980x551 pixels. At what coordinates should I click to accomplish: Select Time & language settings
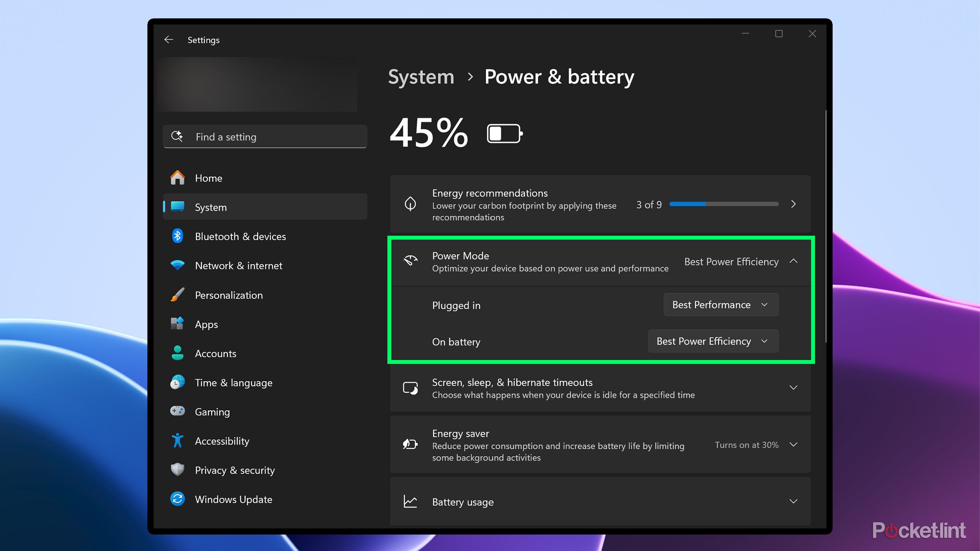234,382
